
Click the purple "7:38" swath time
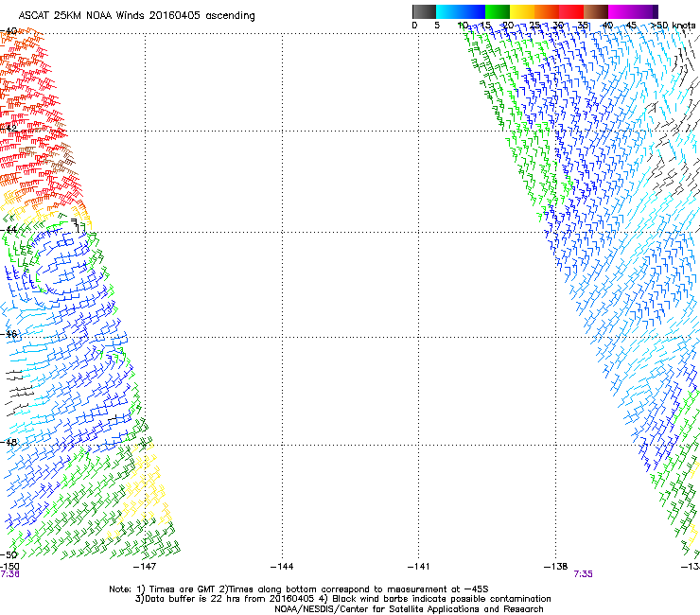[x=9, y=574]
